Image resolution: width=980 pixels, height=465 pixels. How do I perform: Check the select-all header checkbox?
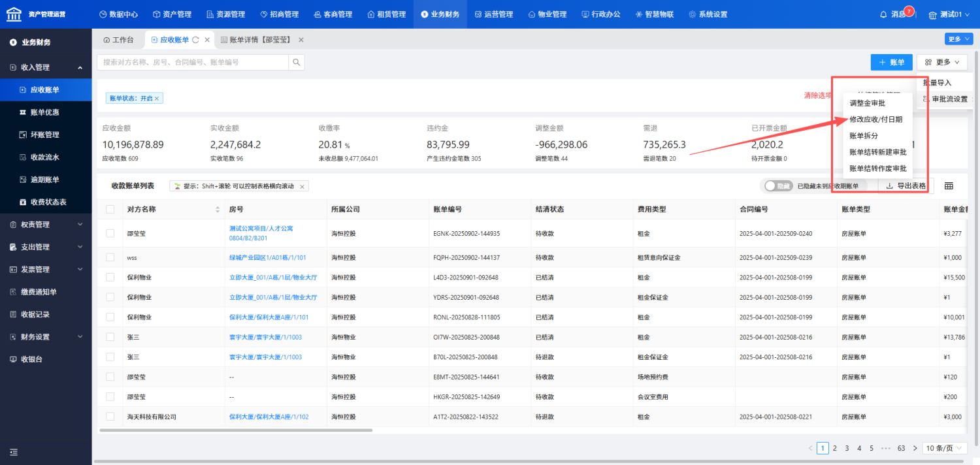pyautogui.click(x=110, y=210)
